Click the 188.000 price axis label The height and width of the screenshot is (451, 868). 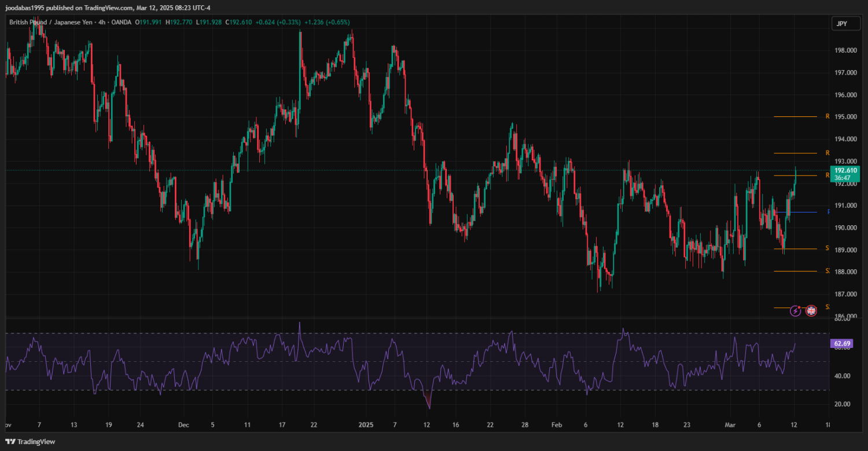pyautogui.click(x=845, y=272)
